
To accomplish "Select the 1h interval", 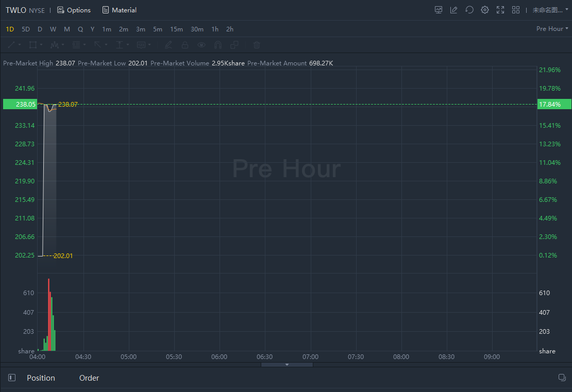I will (215, 29).
